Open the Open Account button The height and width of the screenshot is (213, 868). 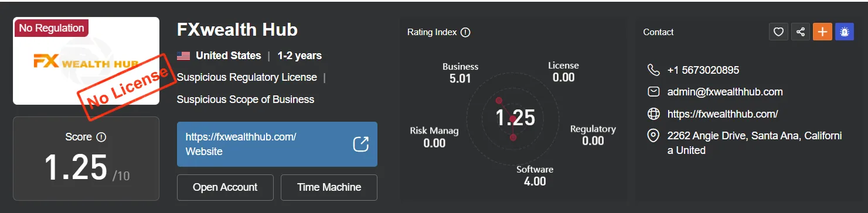(x=225, y=187)
